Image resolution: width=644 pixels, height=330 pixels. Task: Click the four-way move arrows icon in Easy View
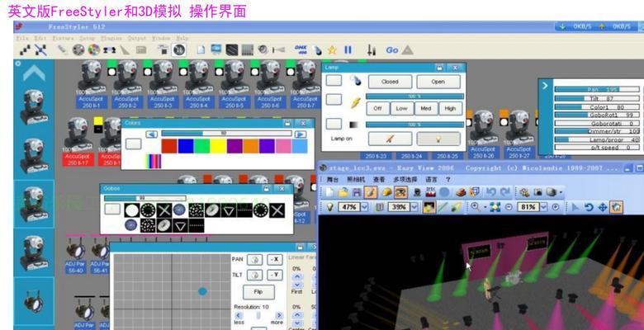click(603, 207)
